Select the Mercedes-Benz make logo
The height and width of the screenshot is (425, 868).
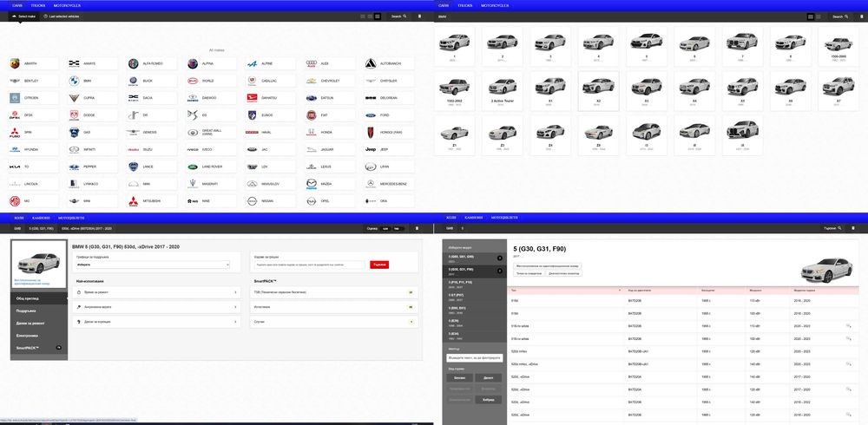371,184
